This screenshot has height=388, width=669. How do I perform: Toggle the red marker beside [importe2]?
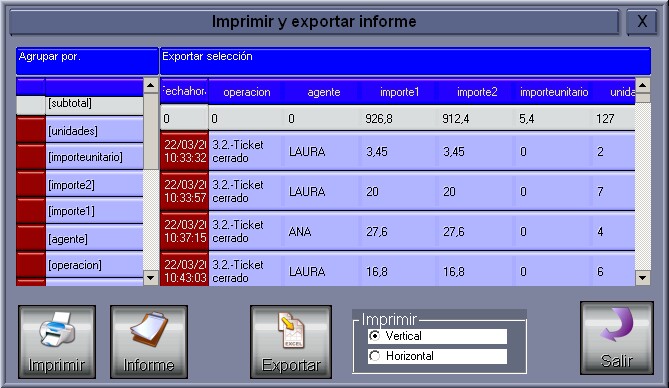pyautogui.click(x=31, y=184)
